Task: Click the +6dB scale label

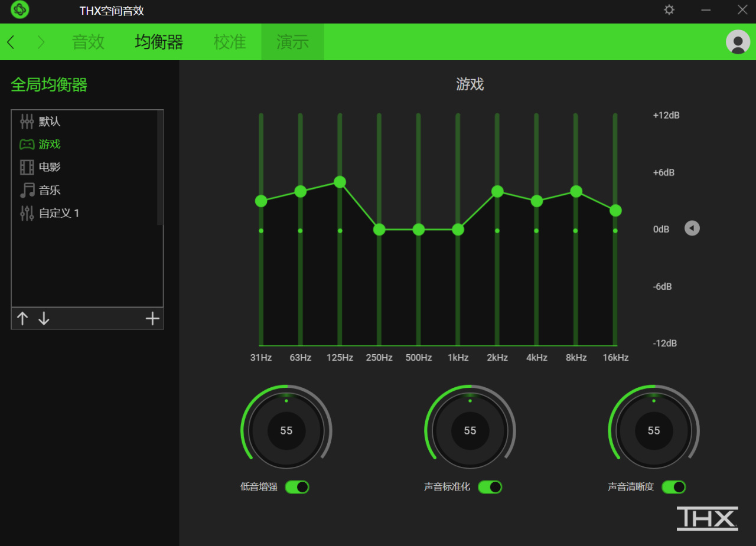Action: tap(664, 172)
